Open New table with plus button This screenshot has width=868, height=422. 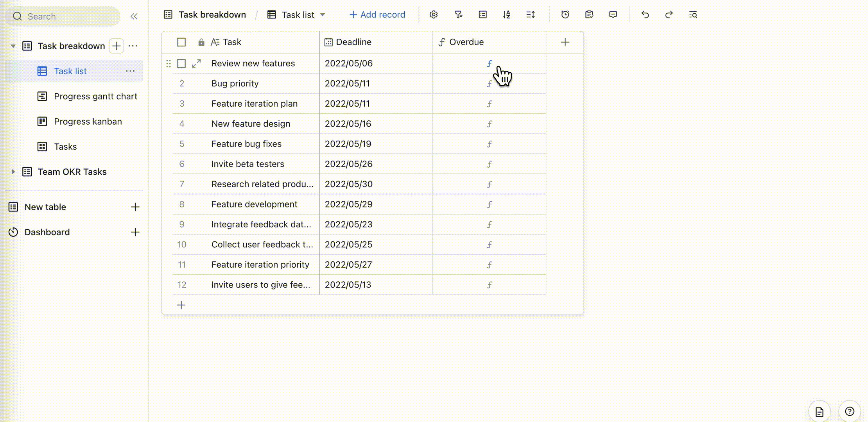click(135, 207)
